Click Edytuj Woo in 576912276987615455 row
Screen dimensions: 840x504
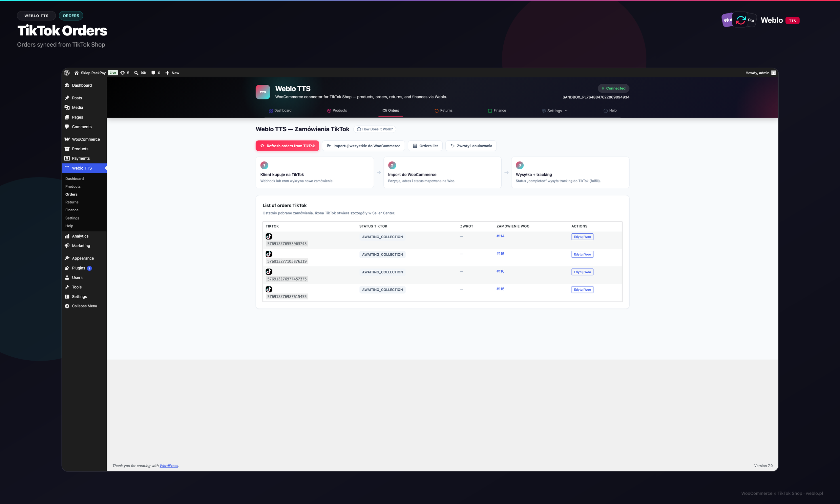pyautogui.click(x=582, y=290)
